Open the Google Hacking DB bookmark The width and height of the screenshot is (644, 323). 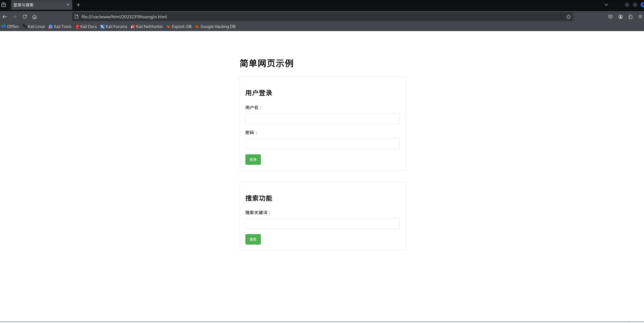click(x=215, y=27)
